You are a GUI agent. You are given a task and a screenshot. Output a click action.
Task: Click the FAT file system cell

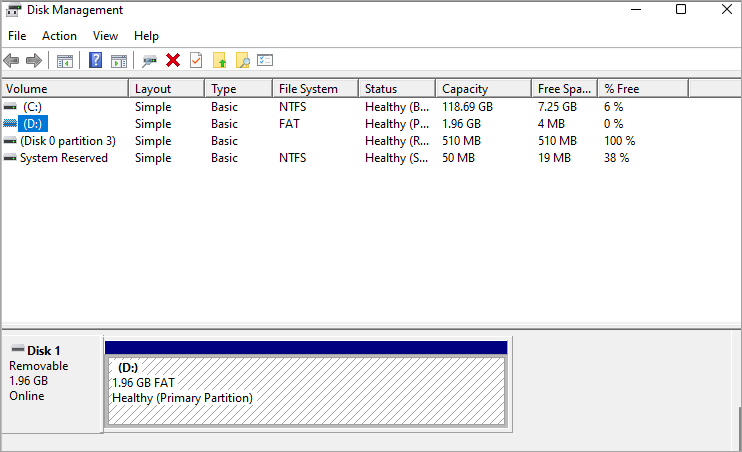coord(289,124)
